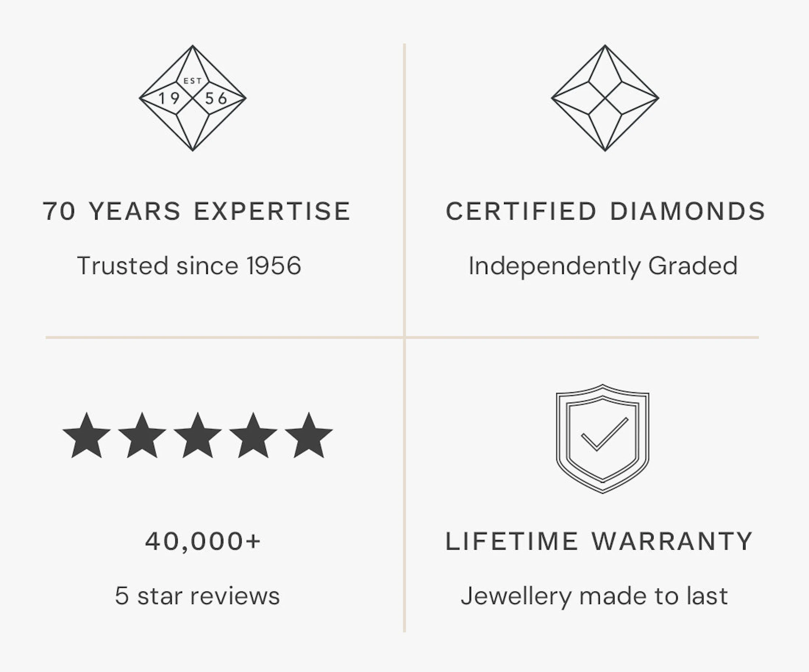Click "Jewellery made to last" subtitle
This screenshot has width=809, height=672.
[594, 596]
